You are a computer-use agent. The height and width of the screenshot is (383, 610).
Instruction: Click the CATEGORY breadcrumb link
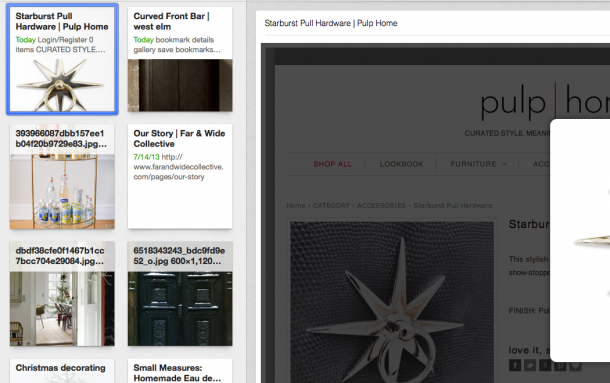(x=331, y=206)
